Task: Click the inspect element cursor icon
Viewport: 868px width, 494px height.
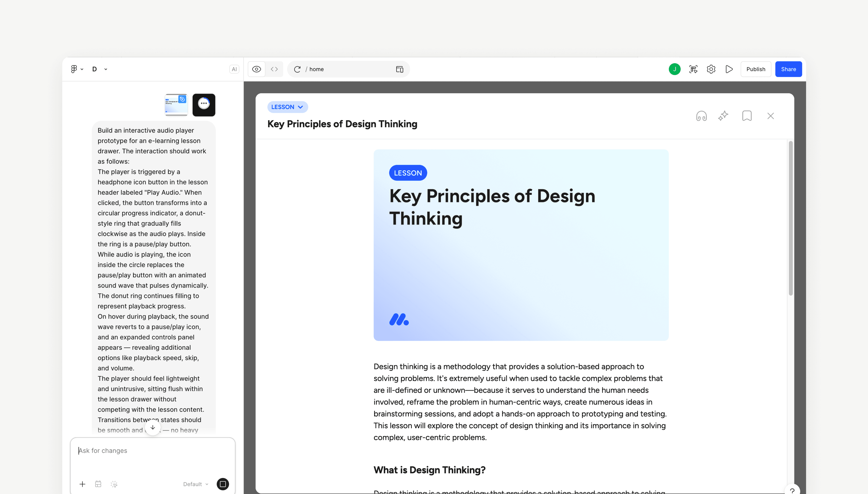Action: (x=693, y=69)
